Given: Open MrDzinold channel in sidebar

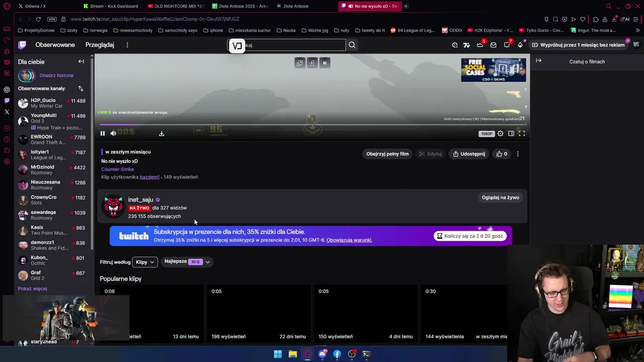Looking at the screenshot, I should (x=51, y=169).
